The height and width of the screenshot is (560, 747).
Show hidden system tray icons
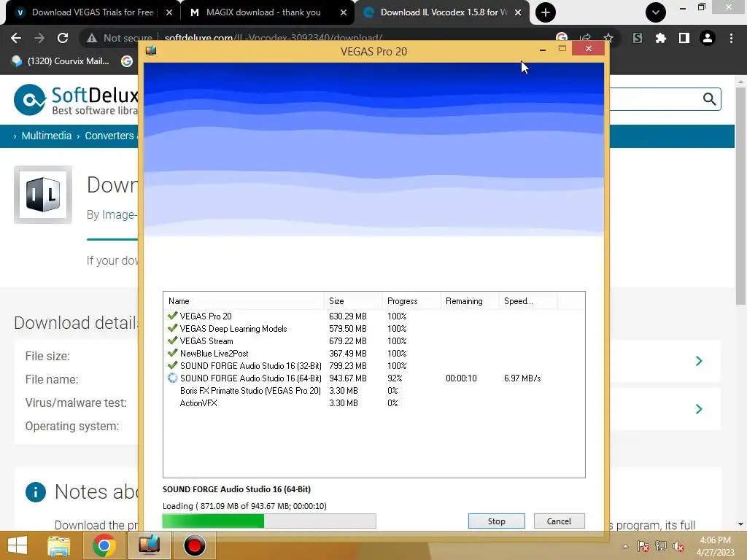[625, 546]
